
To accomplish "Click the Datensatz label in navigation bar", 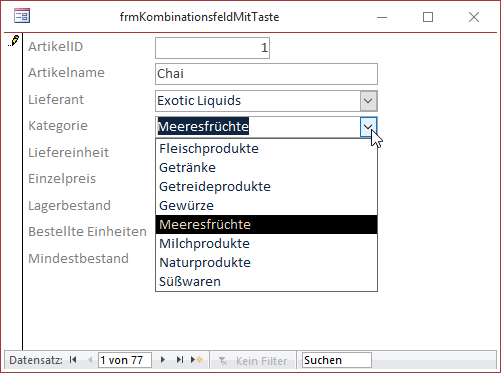I will tap(36, 360).
